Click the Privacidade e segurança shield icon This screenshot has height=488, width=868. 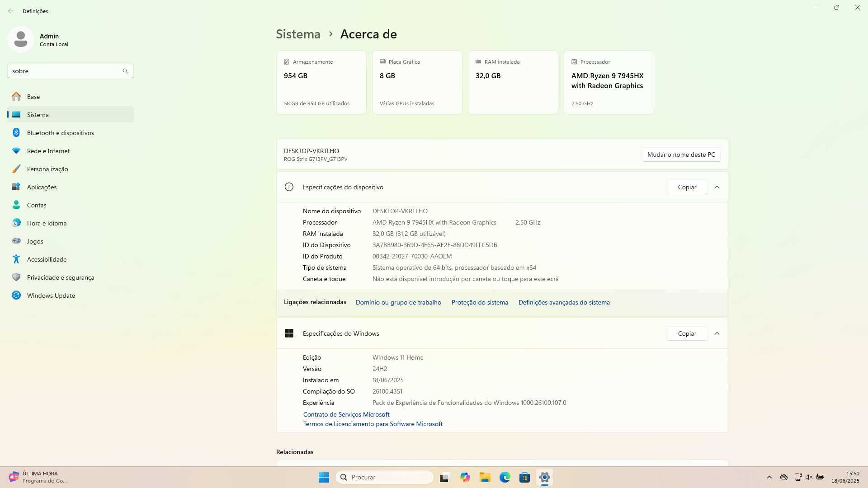(16, 277)
